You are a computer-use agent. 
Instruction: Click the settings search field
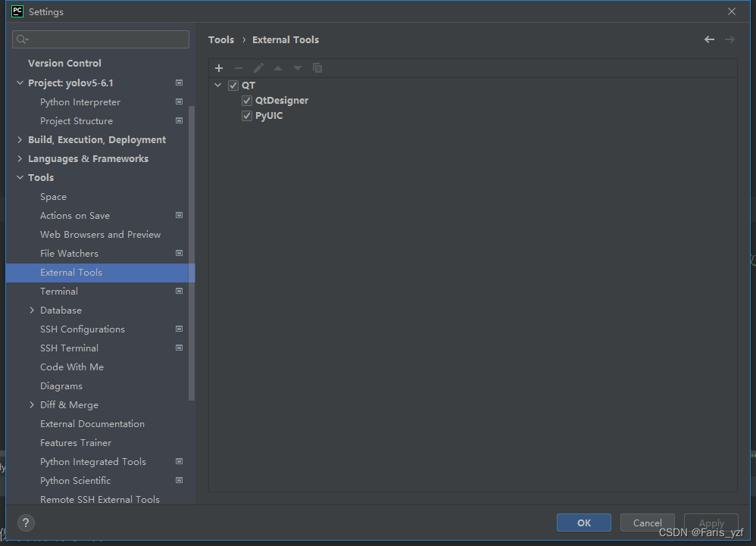[101, 39]
